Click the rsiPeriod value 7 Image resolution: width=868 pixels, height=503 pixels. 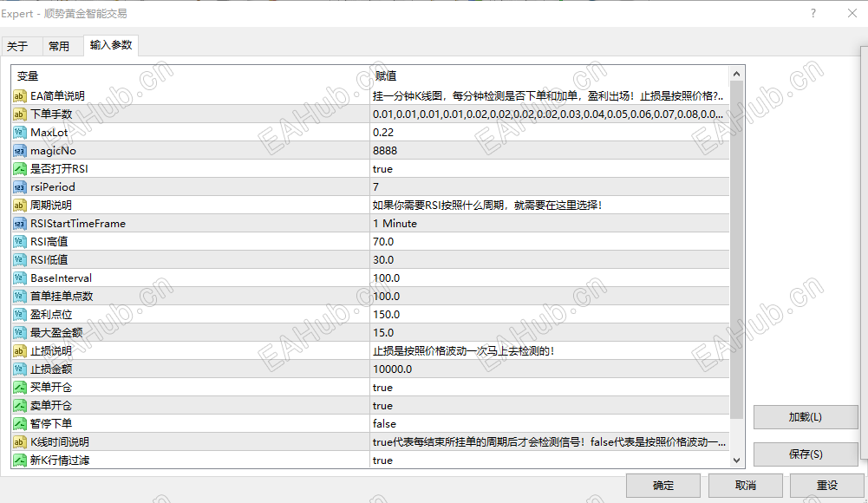click(375, 187)
